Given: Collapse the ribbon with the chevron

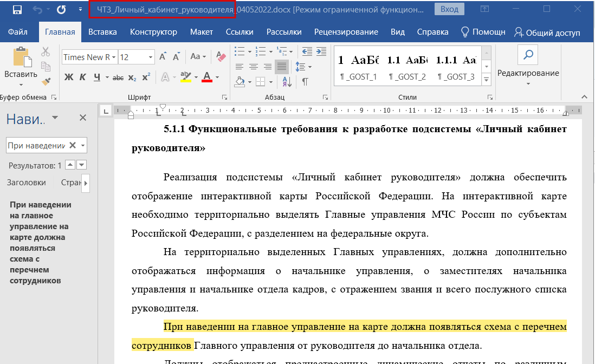Looking at the screenshot, I should (x=584, y=97).
